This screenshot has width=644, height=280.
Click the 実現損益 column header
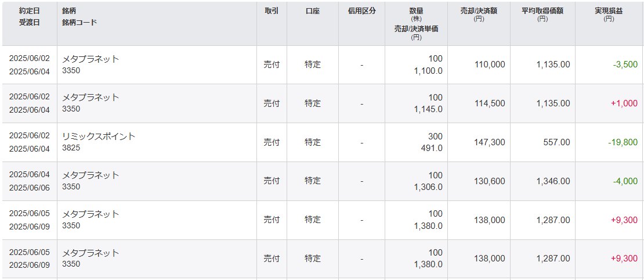click(x=609, y=10)
